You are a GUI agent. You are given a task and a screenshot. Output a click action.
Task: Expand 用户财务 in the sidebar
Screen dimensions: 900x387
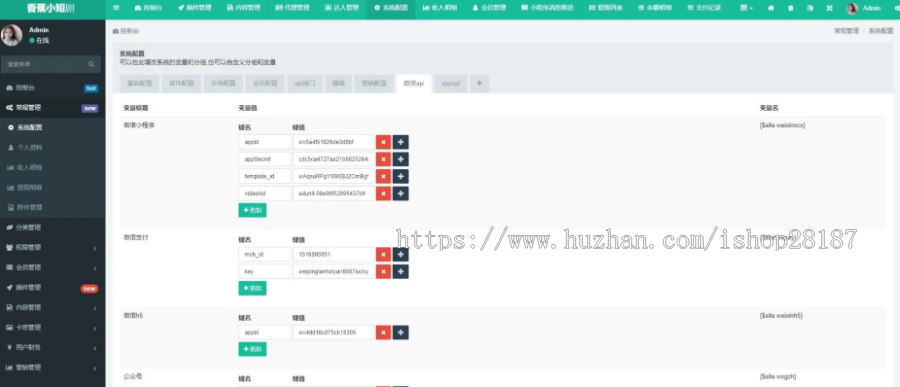(52, 347)
